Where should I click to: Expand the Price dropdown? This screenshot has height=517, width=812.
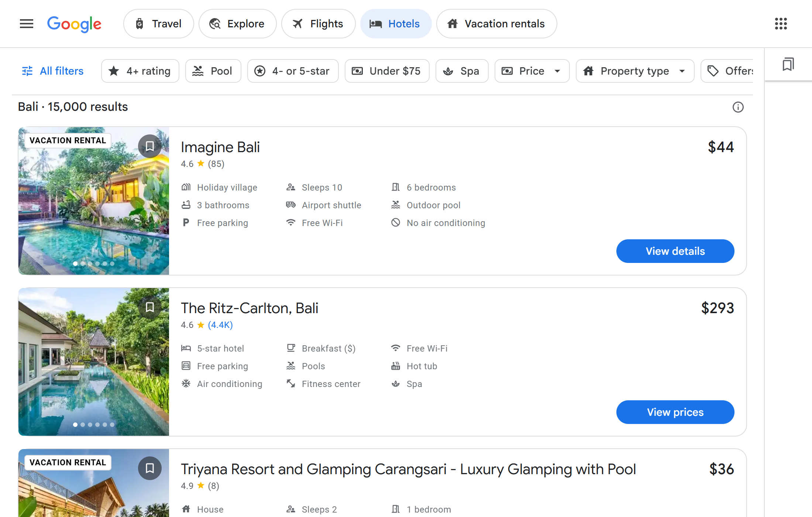click(x=531, y=71)
